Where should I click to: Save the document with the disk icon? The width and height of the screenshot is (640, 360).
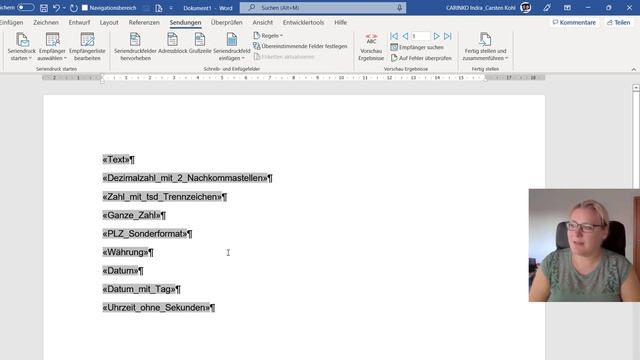point(44,8)
